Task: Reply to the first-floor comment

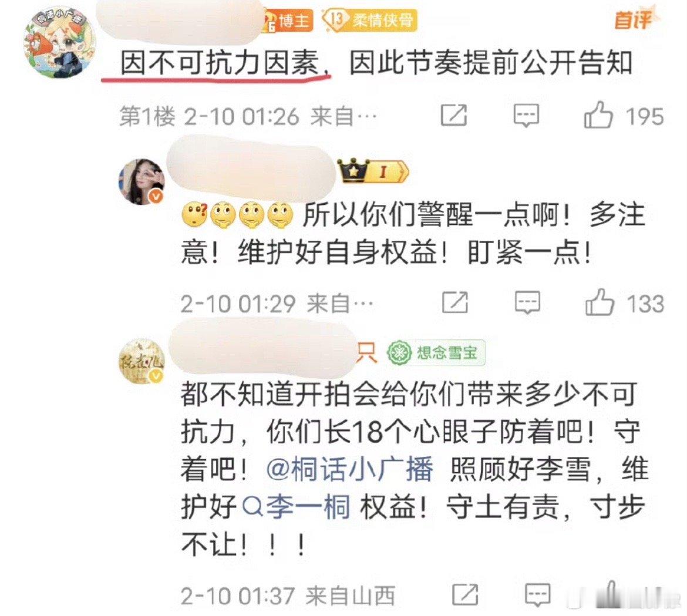Action: pyautogui.click(x=526, y=116)
